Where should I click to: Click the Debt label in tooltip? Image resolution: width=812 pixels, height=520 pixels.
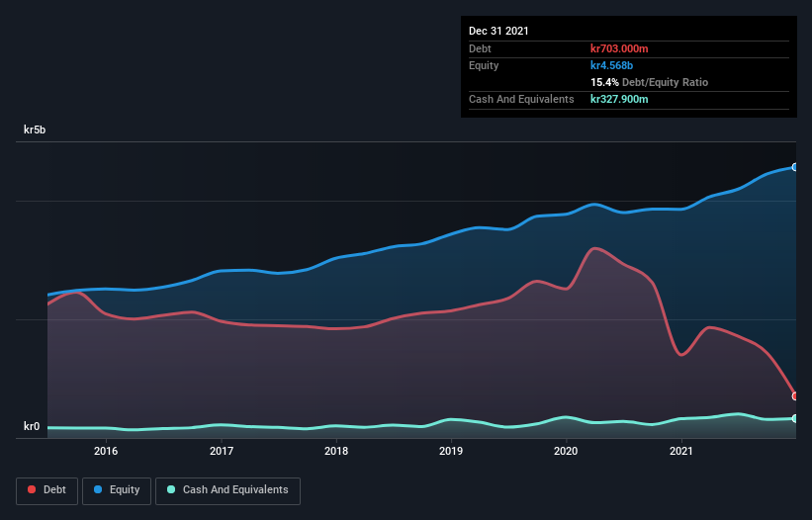pyautogui.click(x=480, y=48)
